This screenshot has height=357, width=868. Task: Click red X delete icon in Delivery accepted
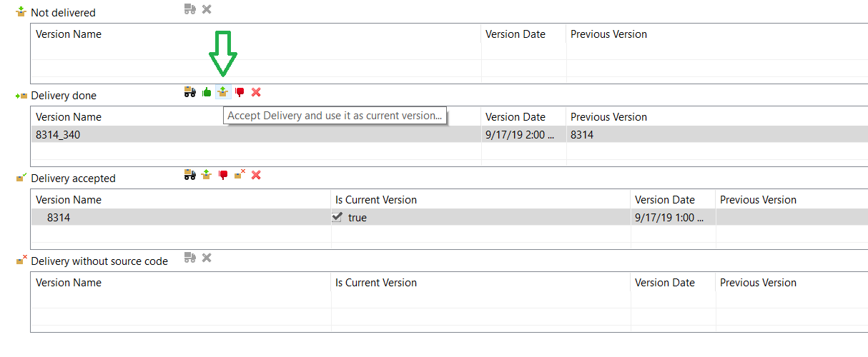tap(256, 175)
